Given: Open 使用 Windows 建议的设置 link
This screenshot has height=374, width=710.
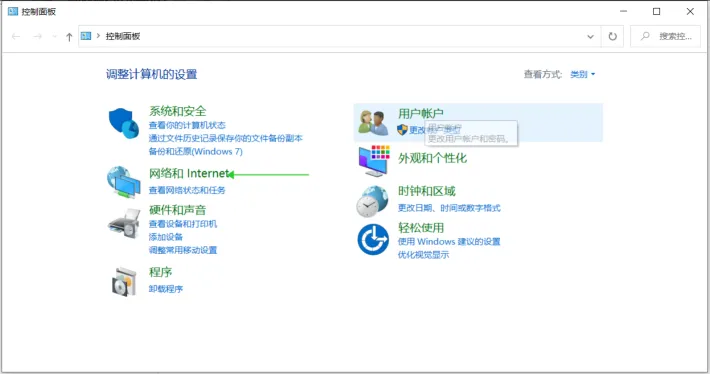Looking at the screenshot, I should point(449,241).
